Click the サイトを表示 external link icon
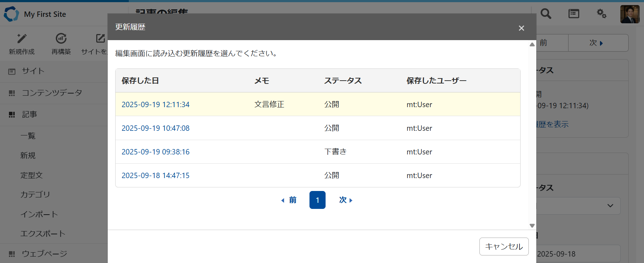The image size is (644, 263). tap(100, 38)
